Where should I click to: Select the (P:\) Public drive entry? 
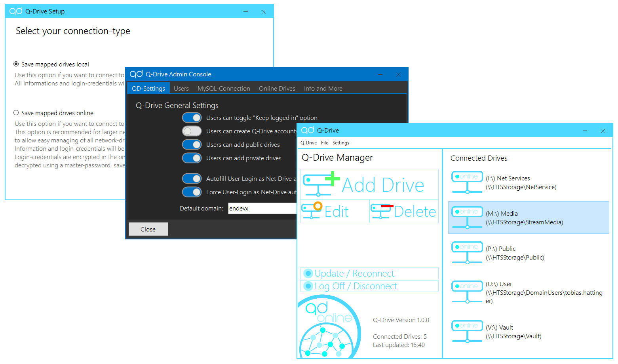click(x=529, y=253)
